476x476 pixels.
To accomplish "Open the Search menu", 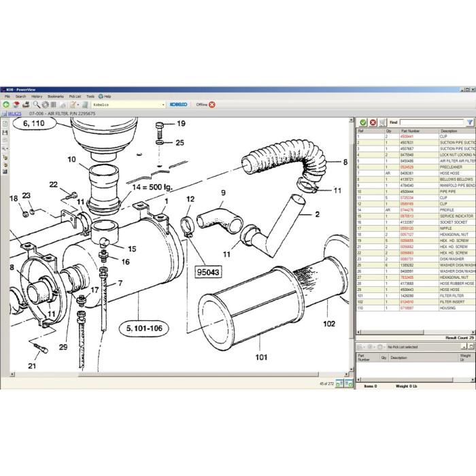I will pyautogui.click(x=20, y=97).
